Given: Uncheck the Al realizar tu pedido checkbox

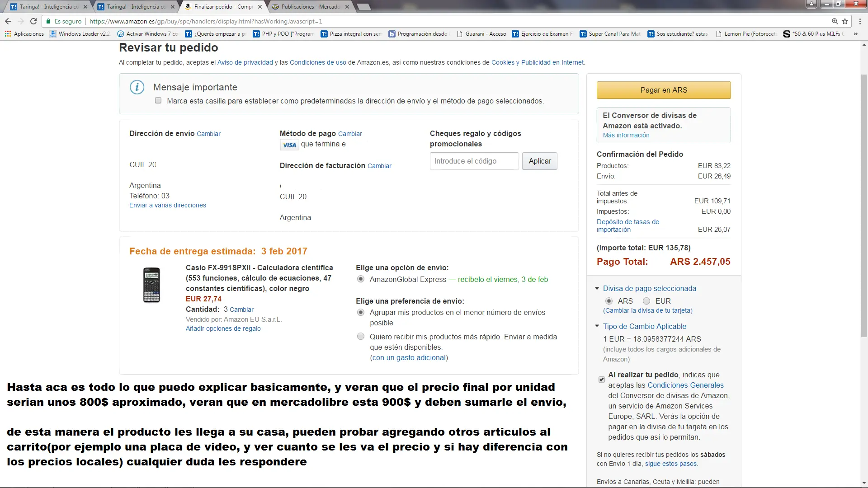Looking at the screenshot, I should tap(602, 380).
